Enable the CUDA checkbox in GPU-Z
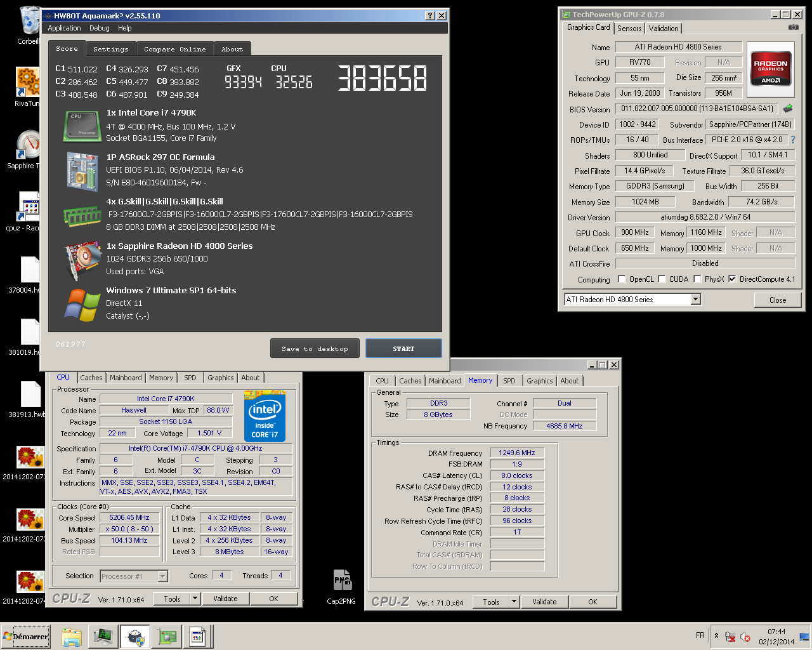Image resolution: width=812 pixels, height=650 pixels. [662, 279]
